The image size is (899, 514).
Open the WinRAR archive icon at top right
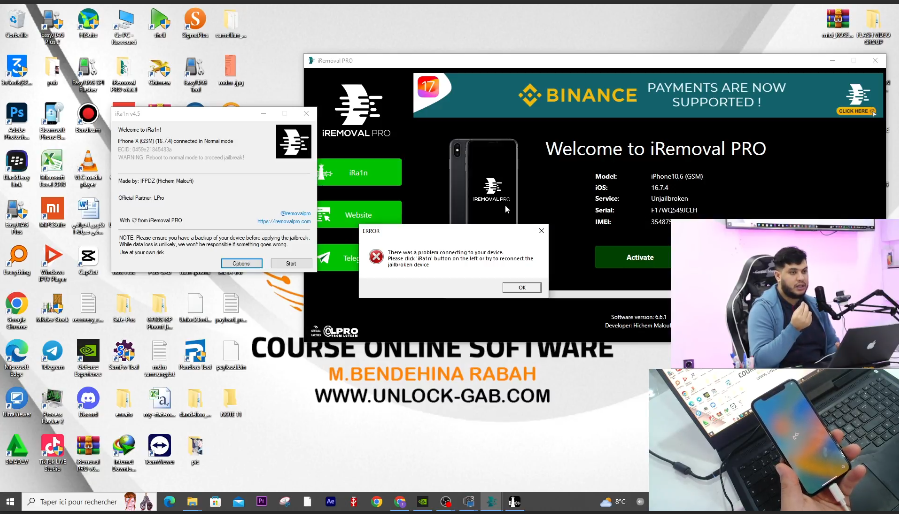[838, 23]
